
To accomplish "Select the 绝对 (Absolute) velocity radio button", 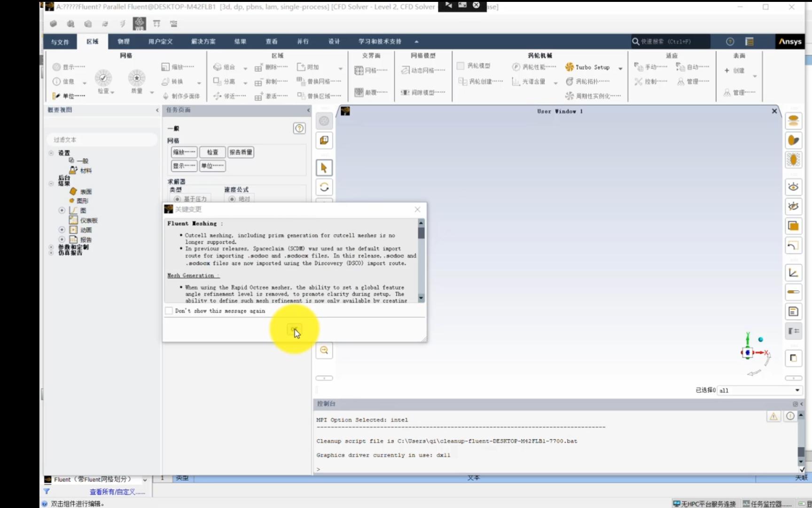I will click(x=232, y=199).
